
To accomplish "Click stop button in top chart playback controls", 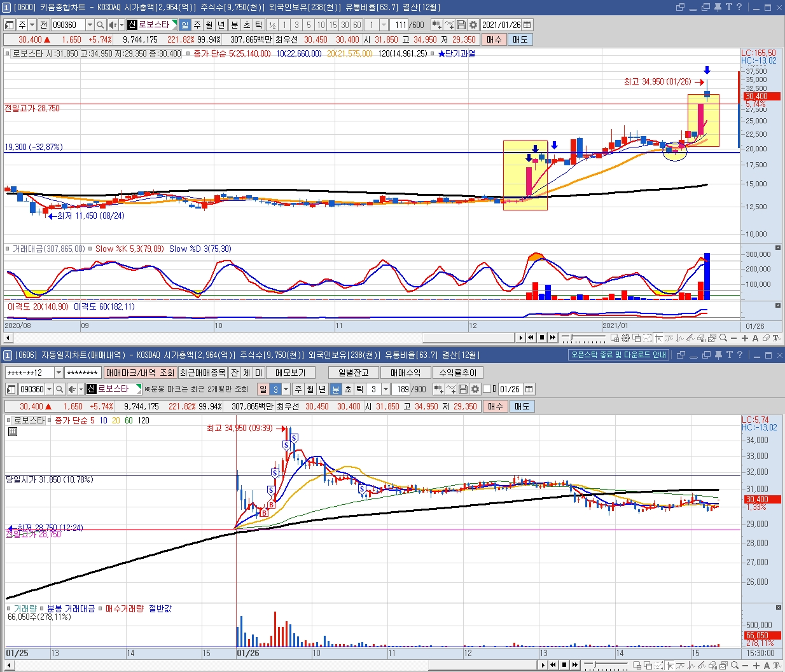I will (x=542, y=338).
